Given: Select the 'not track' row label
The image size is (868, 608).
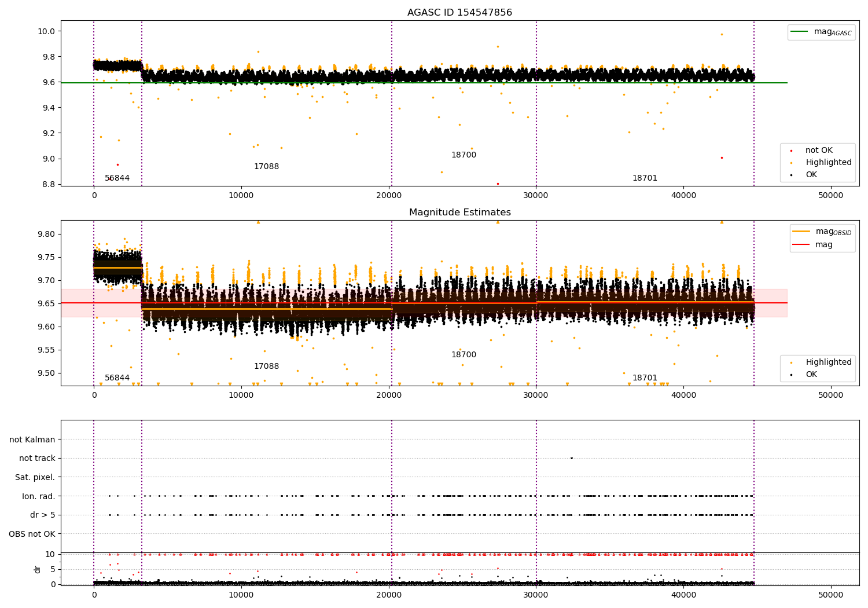Looking at the screenshot, I should click(x=37, y=459).
